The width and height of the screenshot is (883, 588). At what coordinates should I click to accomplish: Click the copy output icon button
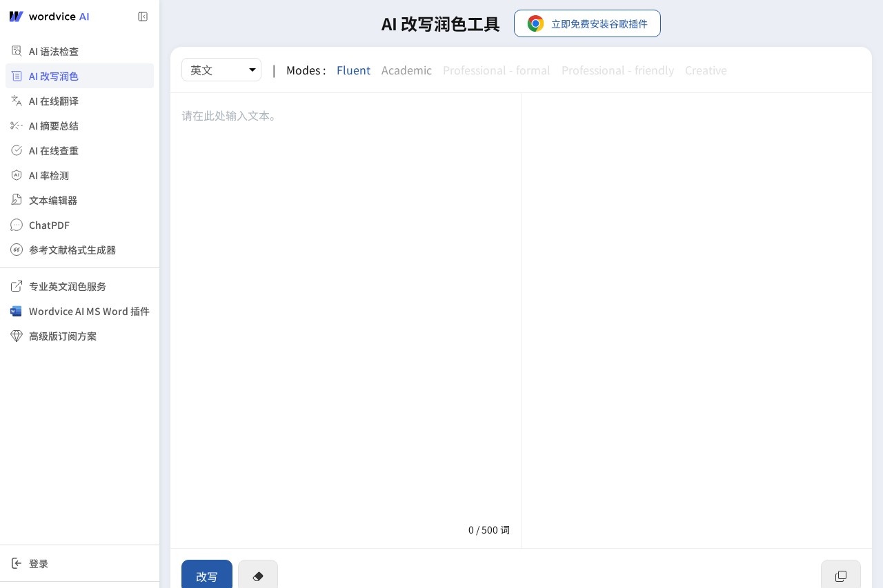tap(840, 576)
